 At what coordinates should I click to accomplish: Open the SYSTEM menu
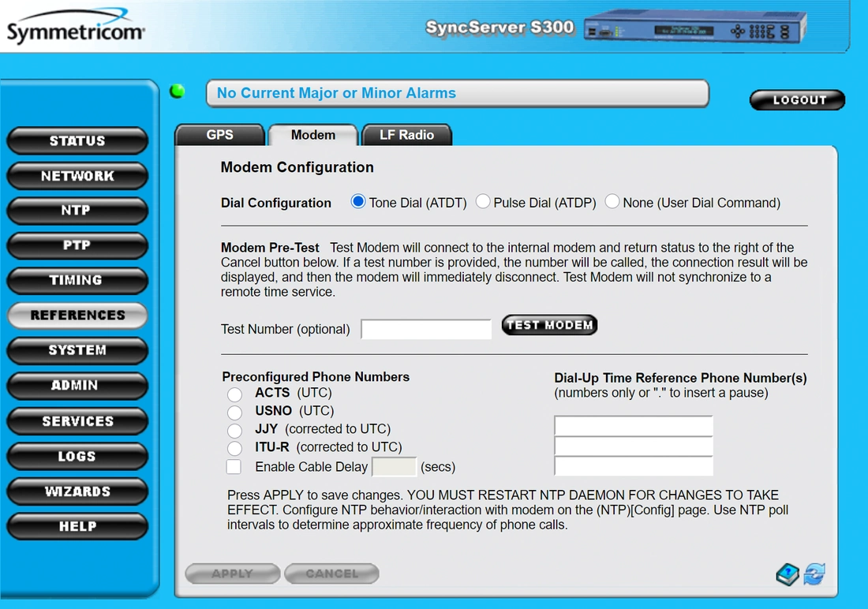pyautogui.click(x=77, y=350)
